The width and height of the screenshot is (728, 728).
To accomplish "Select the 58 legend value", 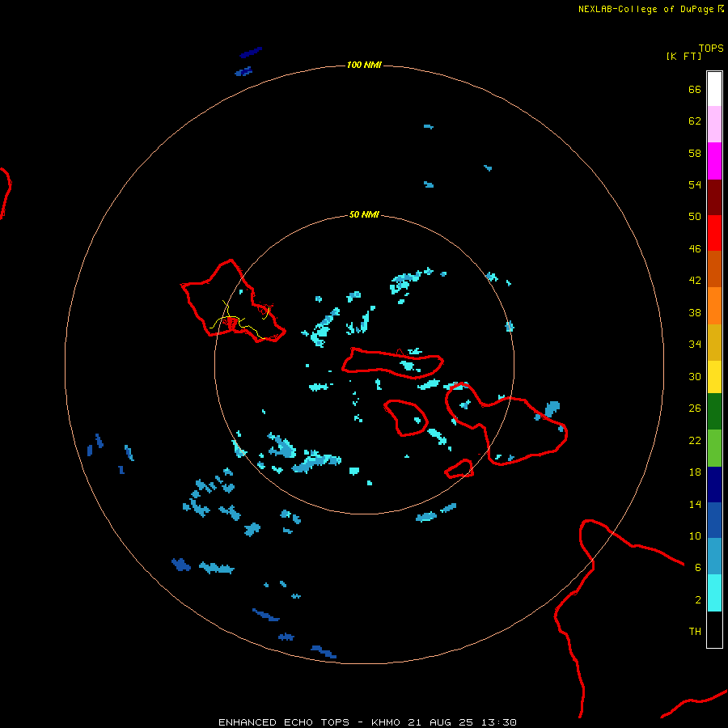I will coord(695,153).
